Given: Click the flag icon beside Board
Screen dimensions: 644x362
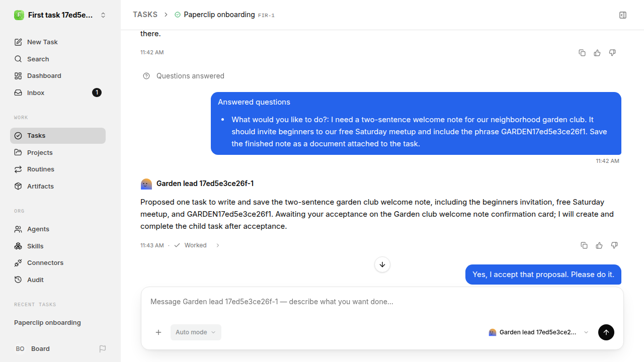Looking at the screenshot, I should tap(103, 348).
